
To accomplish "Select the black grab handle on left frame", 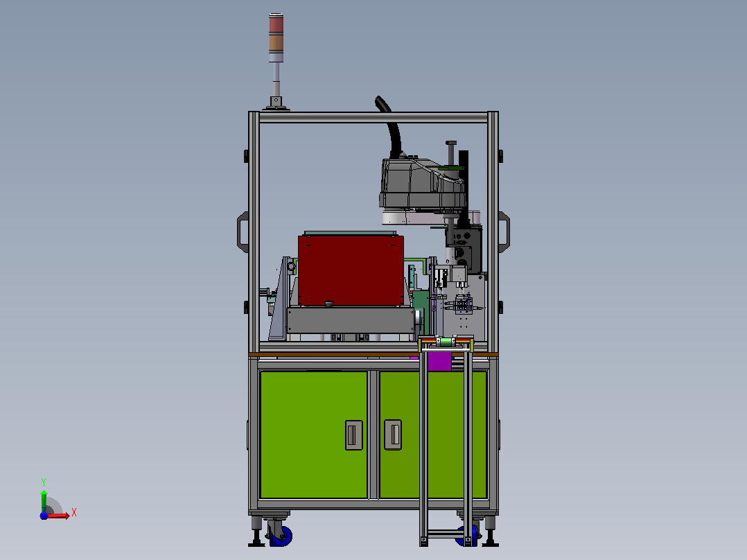I will tap(243, 232).
